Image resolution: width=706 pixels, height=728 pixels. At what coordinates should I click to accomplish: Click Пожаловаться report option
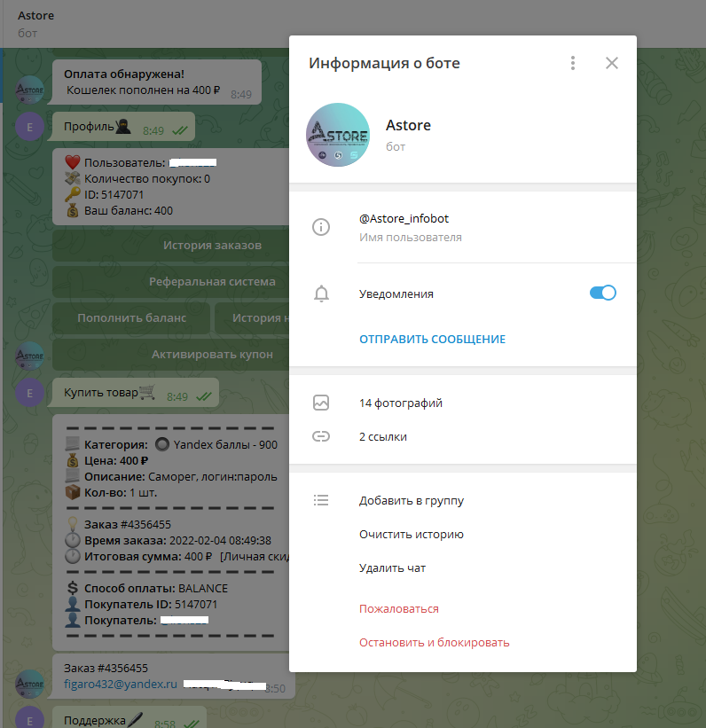point(398,608)
